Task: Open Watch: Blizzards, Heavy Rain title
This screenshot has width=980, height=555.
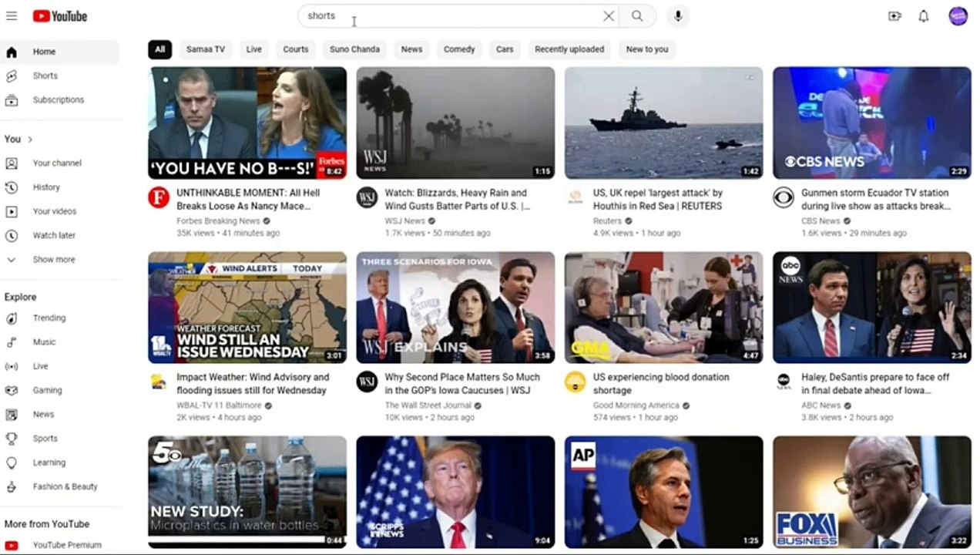Action: tap(458, 200)
